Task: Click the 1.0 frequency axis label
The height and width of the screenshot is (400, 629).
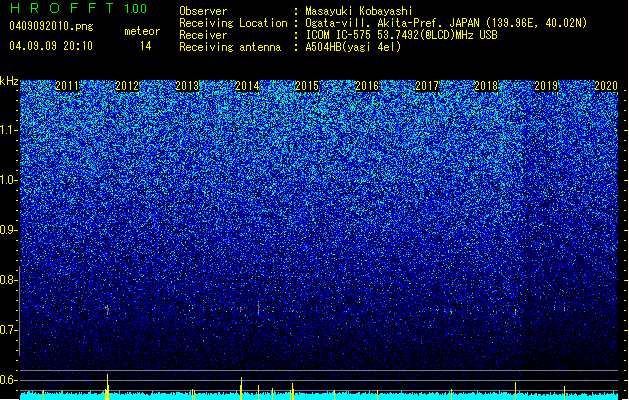Action: (x=9, y=180)
